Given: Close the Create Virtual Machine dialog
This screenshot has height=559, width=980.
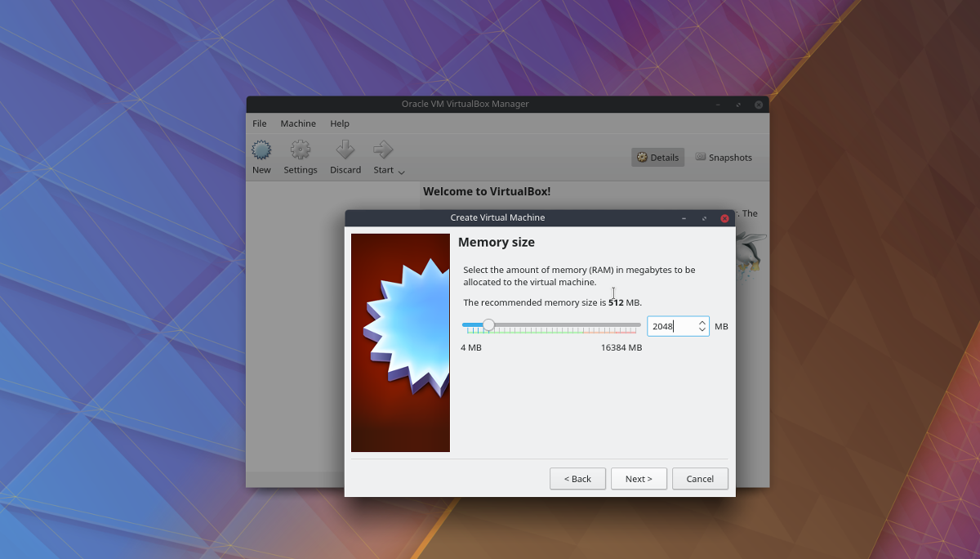Looking at the screenshot, I should click(x=724, y=218).
